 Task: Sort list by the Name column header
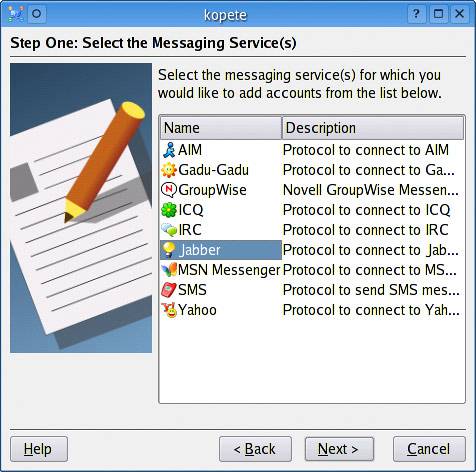point(221,128)
